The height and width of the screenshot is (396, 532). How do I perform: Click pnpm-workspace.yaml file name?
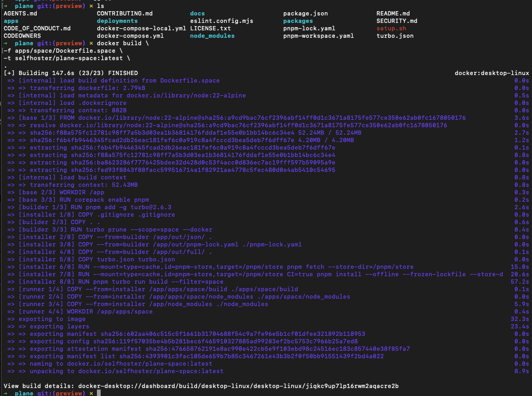(318, 36)
